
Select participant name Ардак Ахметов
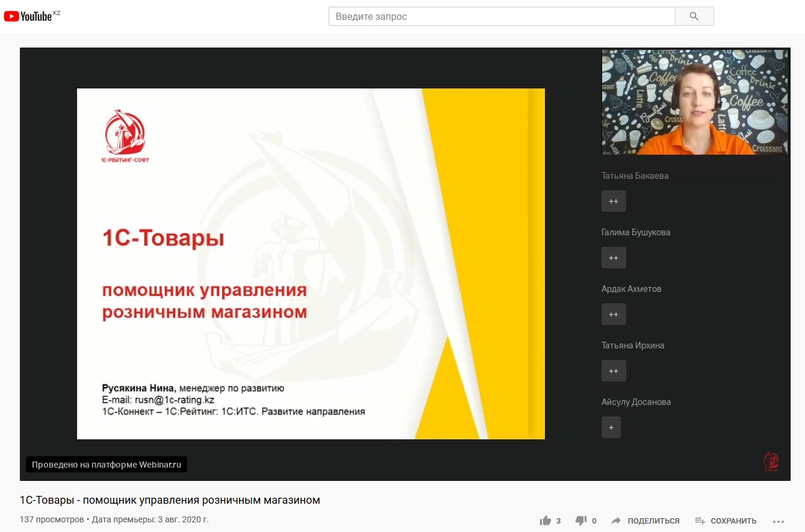point(631,289)
